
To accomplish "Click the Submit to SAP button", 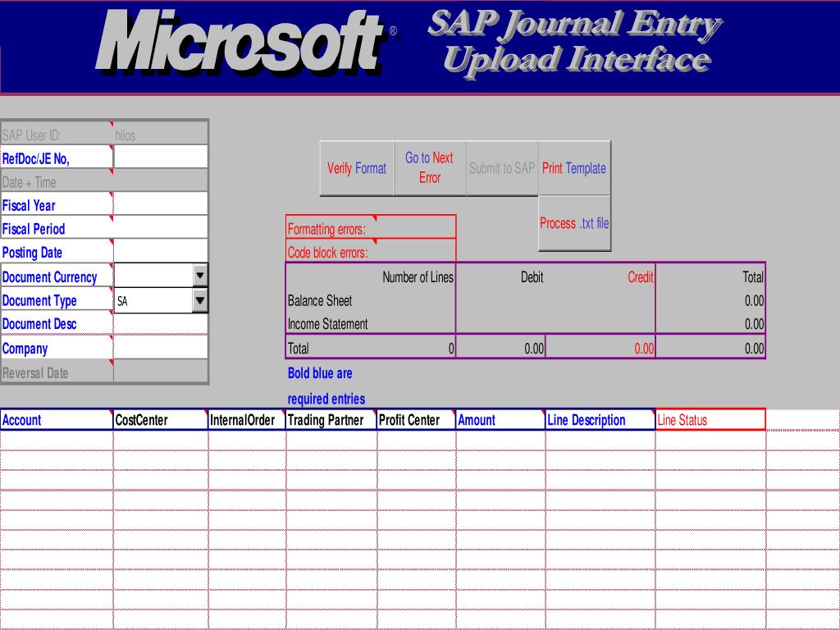I will [502, 168].
